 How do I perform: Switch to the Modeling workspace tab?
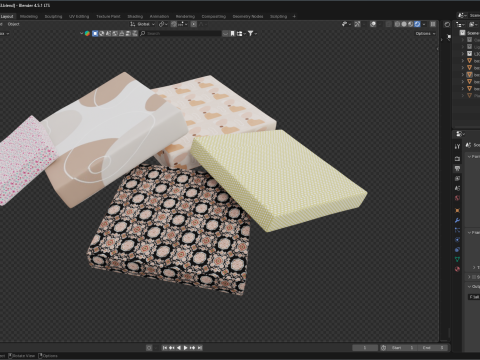[29, 16]
